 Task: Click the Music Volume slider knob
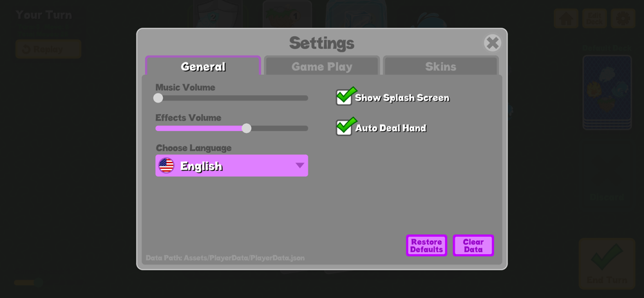point(158,98)
